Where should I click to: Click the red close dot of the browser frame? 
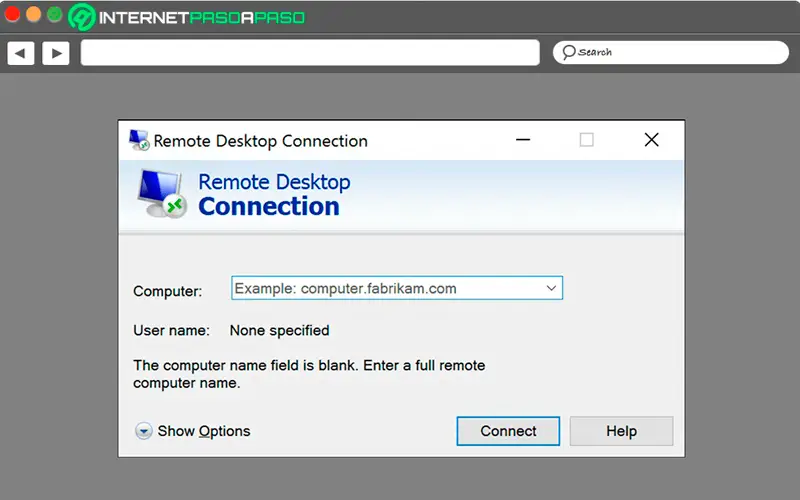(x=12, y=14)
